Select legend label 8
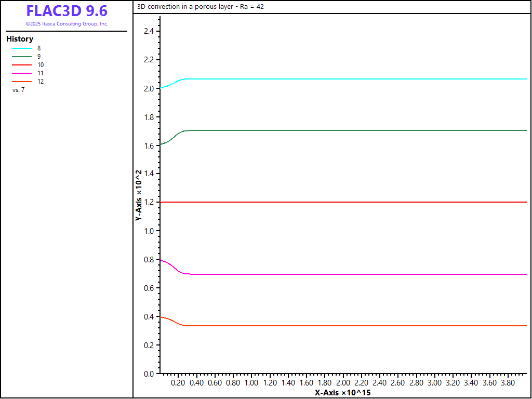 coord(39,48)
